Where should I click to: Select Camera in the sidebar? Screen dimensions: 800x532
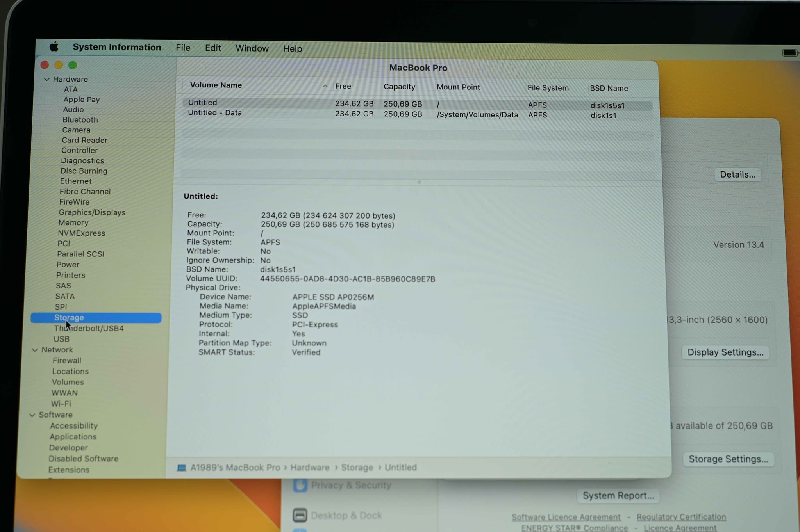(x=76, y=130)
